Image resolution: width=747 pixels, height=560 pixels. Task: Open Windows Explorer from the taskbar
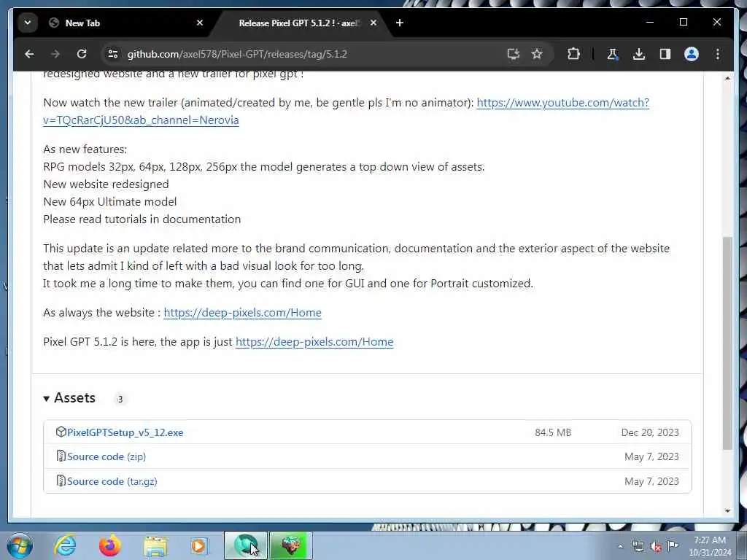coord(155,545)
